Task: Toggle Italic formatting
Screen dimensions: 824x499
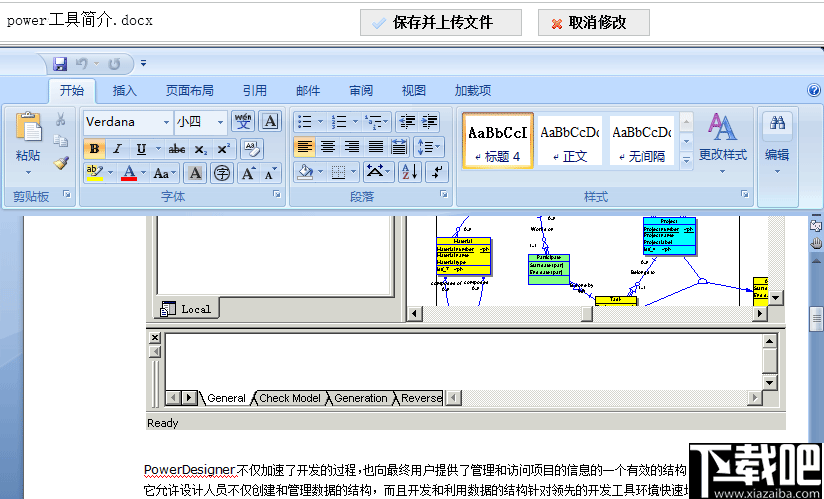Action: coord(118,149)
